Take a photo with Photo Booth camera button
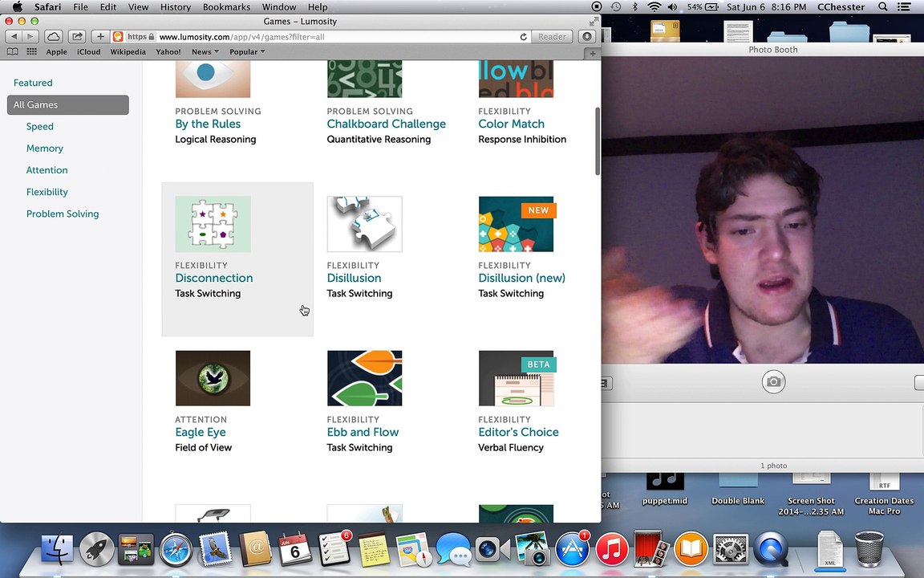The image size is (924, 578). click(x=774, y=381)
